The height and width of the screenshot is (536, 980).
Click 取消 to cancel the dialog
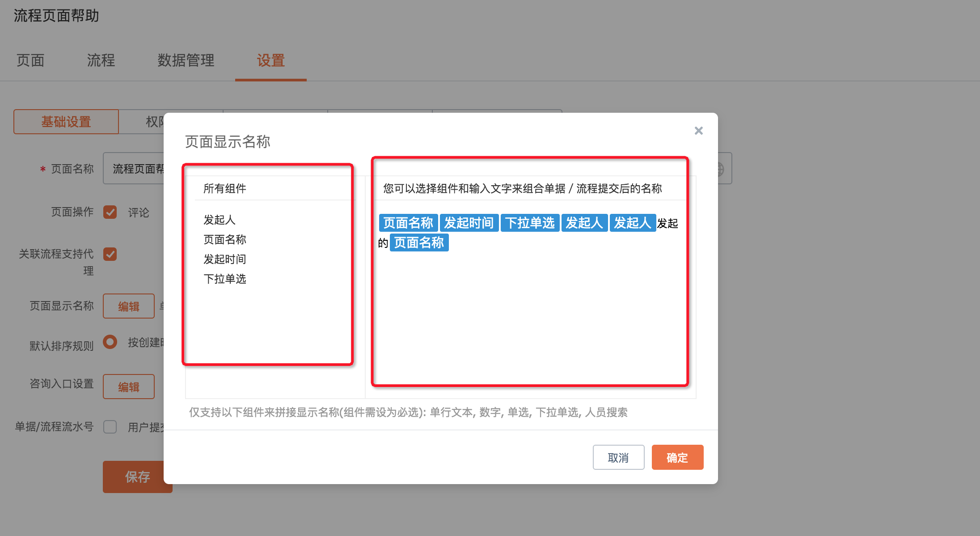(618, 457)
